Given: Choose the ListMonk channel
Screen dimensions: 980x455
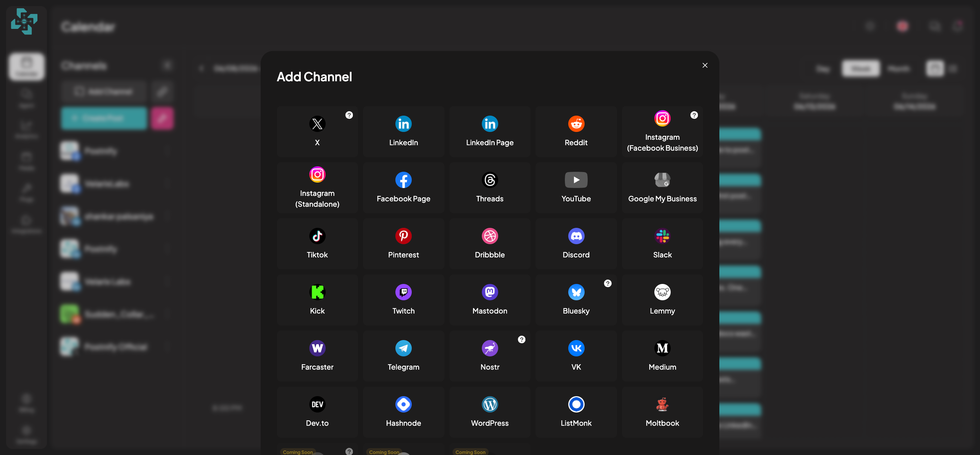Looking at the screenshot, I should 576,412.
